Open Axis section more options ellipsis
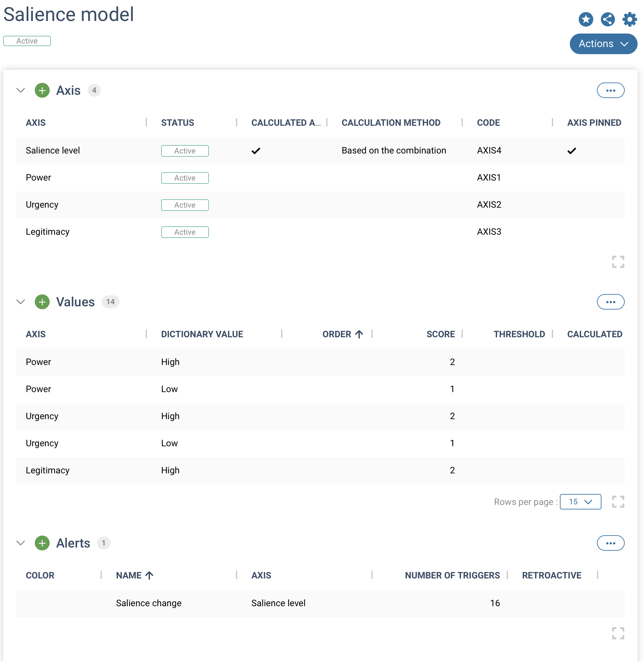 pos(610,90)
